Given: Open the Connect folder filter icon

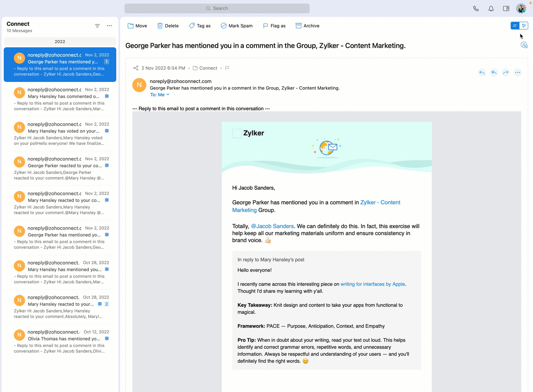Looking at the screenshot, I should [97, 26].
